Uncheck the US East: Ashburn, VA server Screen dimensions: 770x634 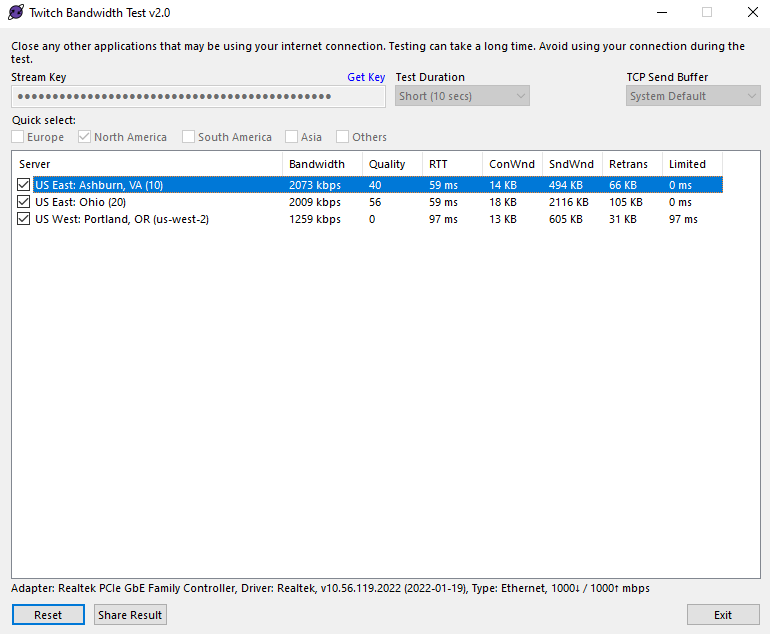tap(23, 185)
